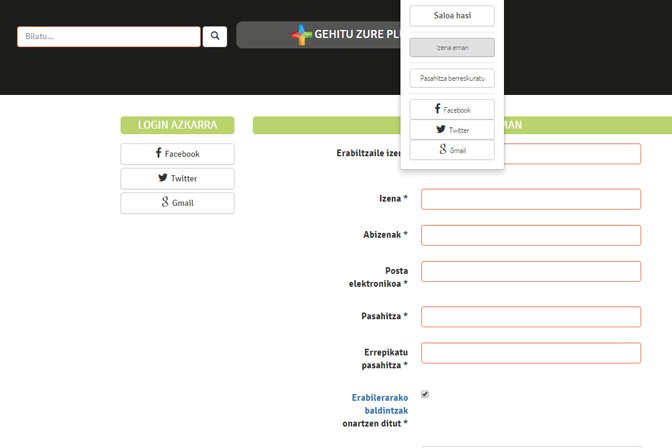This screenshot has height=448, width=672.
Task: Click the magnifier search button
Action: point(215,36)
